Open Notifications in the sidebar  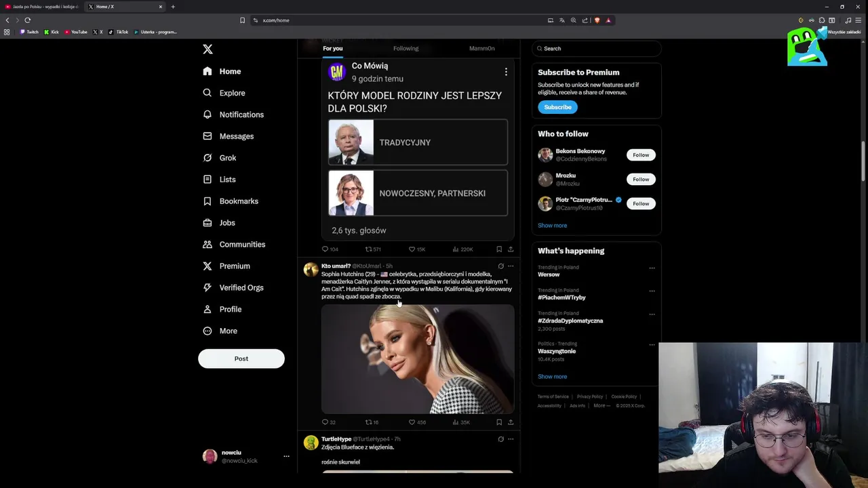point(233,115)
